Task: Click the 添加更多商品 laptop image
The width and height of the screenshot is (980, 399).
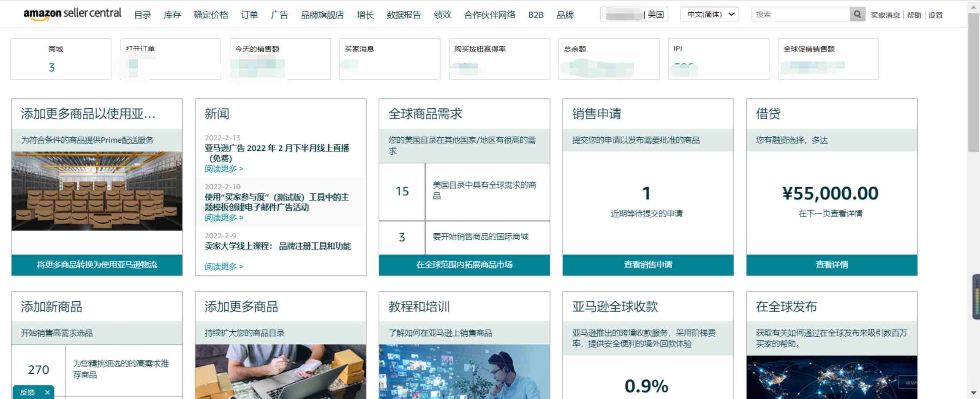Action: (x=281, y=371)
